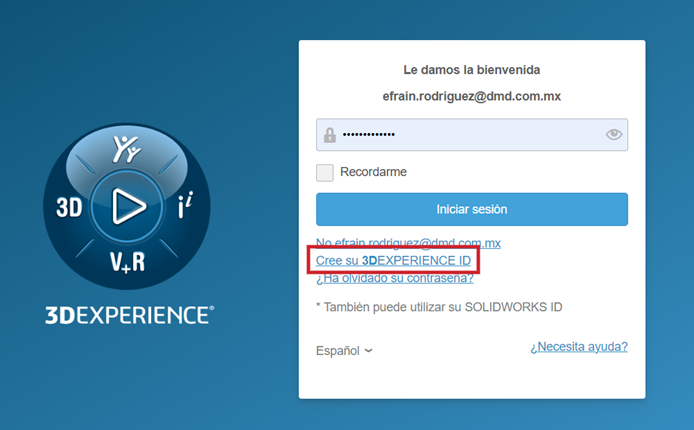Open the ¿Necesita ayuda? link
694x430 pixels.
click(x=579, y=347)
